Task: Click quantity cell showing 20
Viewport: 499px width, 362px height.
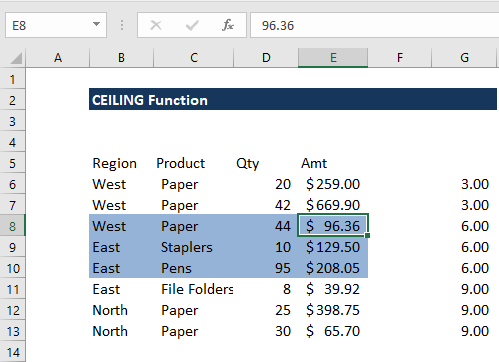Action: [266, 184]
